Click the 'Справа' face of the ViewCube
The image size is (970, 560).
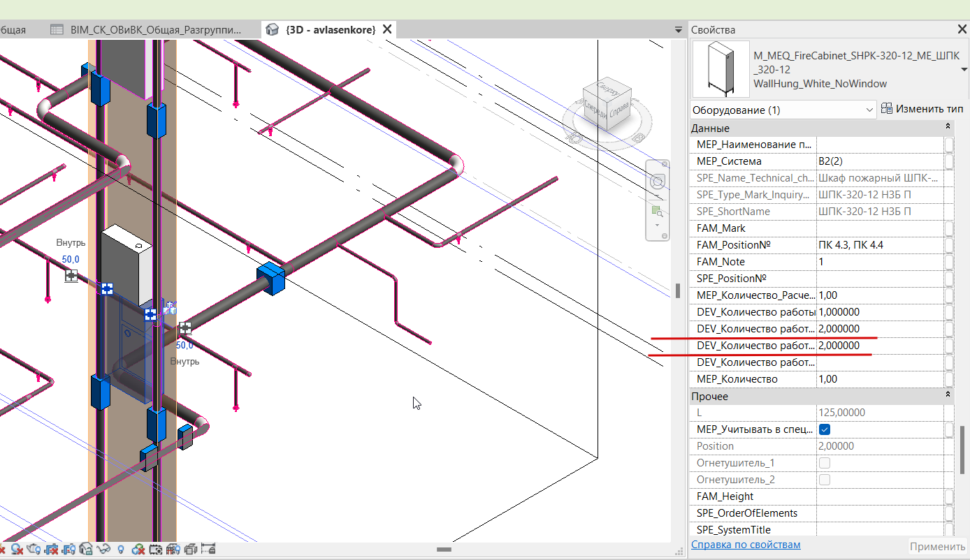618,112
